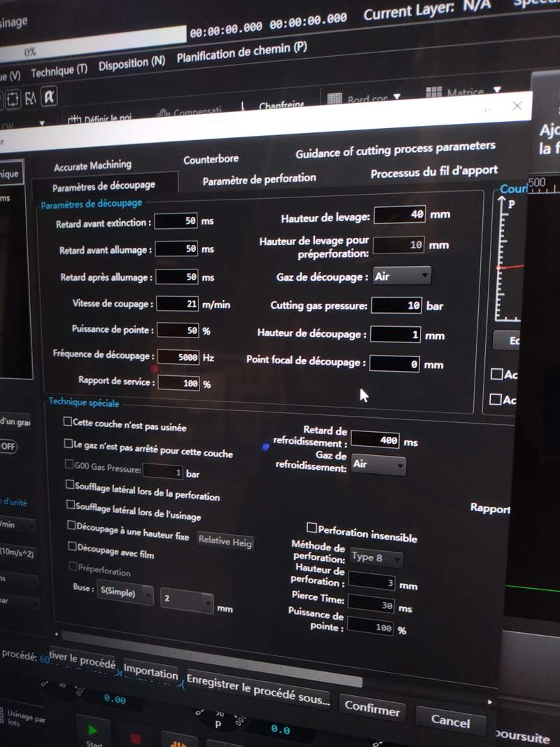This screenshot has width=560, height=747.
Task: Click the 'Vitesse de coupage' input field
Action: 178,304
